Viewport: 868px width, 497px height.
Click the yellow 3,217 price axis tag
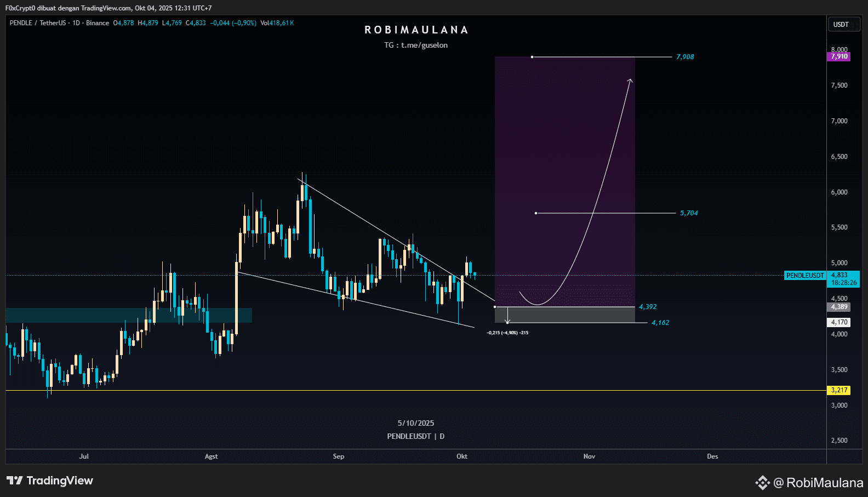(839, 391)
